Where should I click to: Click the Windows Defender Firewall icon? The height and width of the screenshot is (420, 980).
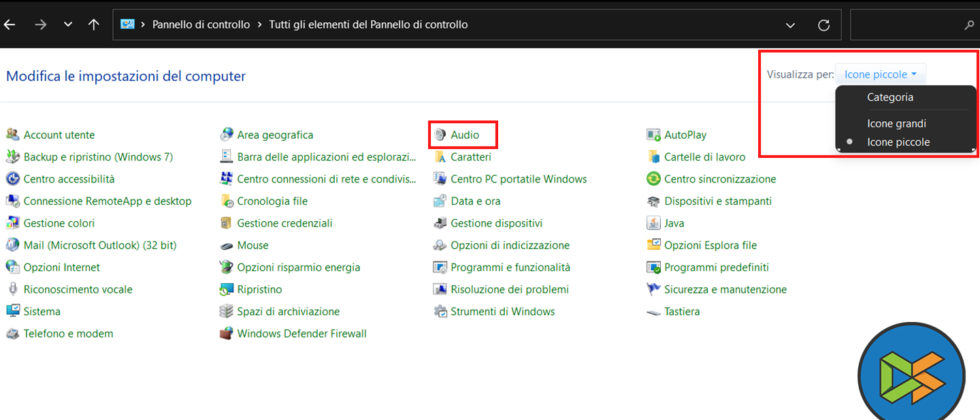click(227, 333)
